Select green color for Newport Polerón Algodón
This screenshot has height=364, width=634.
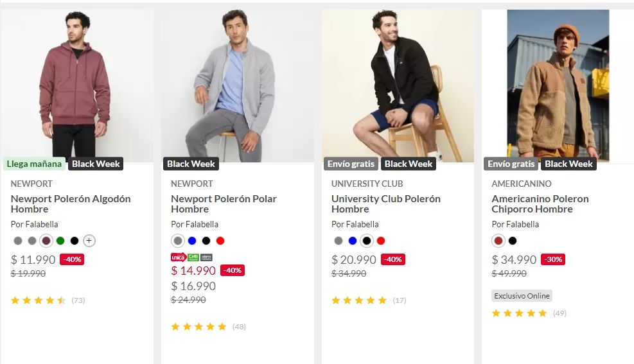coord(60,241)
